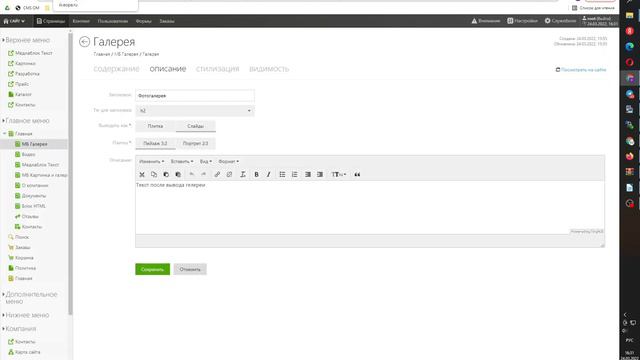This screenshot has height=360, width=640.
Task: Select Документы in the sidebar tree
Action: (30, 196)
